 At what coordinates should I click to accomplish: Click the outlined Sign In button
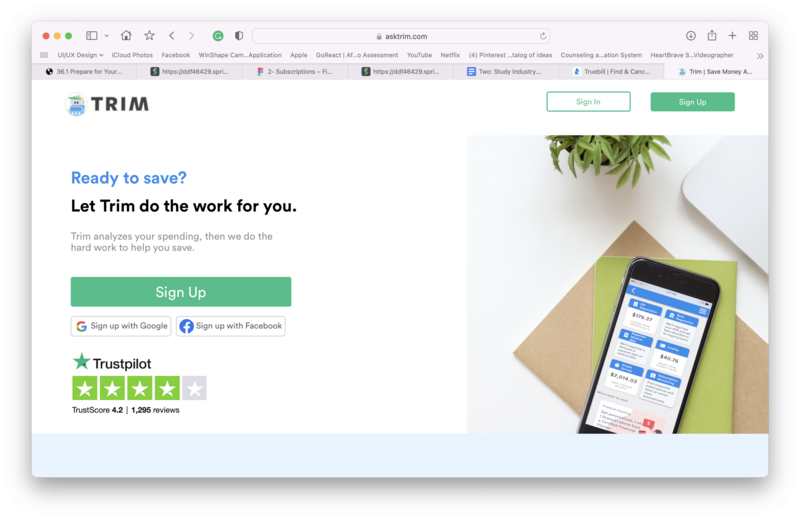tap(588, 102)
